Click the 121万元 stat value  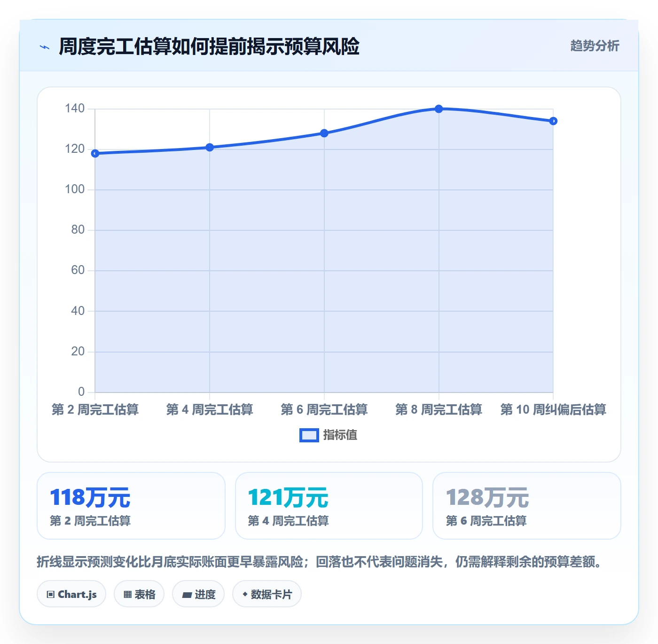pos(288,497)
